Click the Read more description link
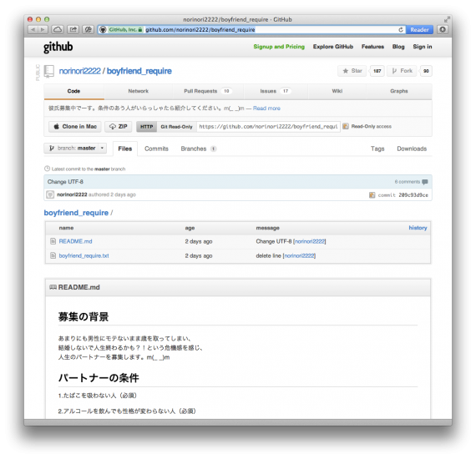The height and width of the screenshot is (459, 476). (x=266, y=108)
